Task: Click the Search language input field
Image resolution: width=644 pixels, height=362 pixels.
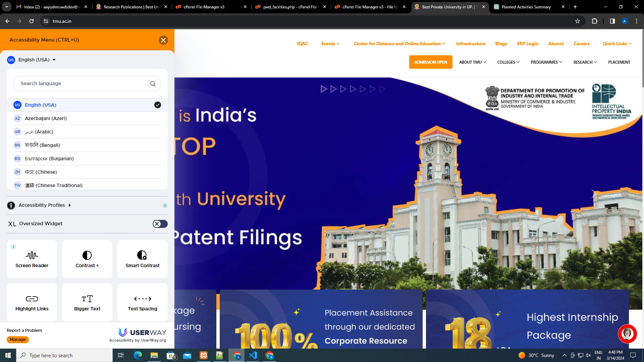Action: [x=80, y=84]
